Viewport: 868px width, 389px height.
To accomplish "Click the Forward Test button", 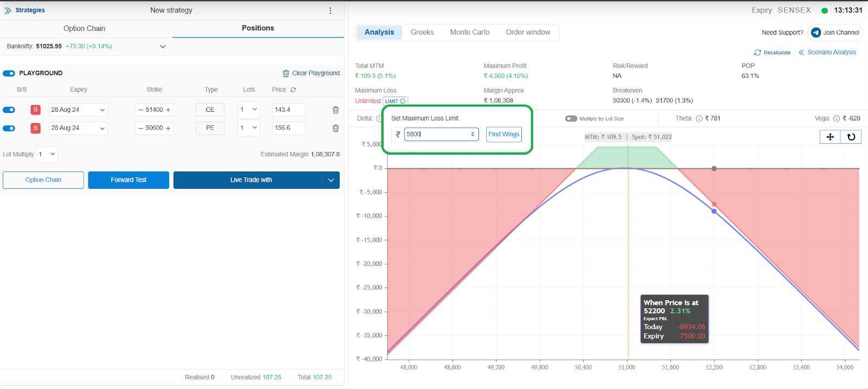I will pos(129,180).
